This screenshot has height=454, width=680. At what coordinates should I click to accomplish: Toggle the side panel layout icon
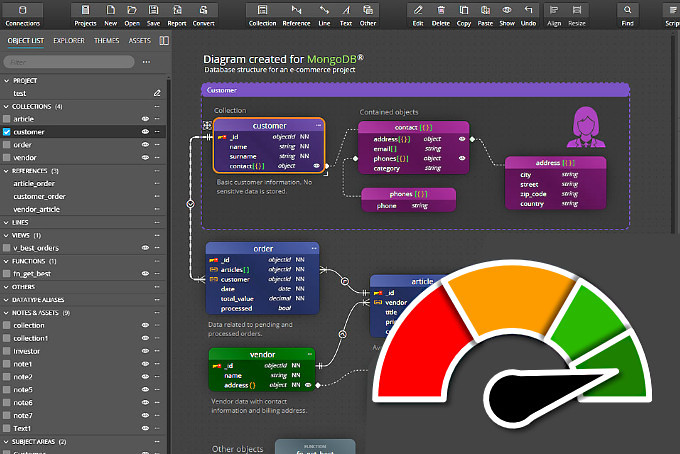[x=164, y=40]
